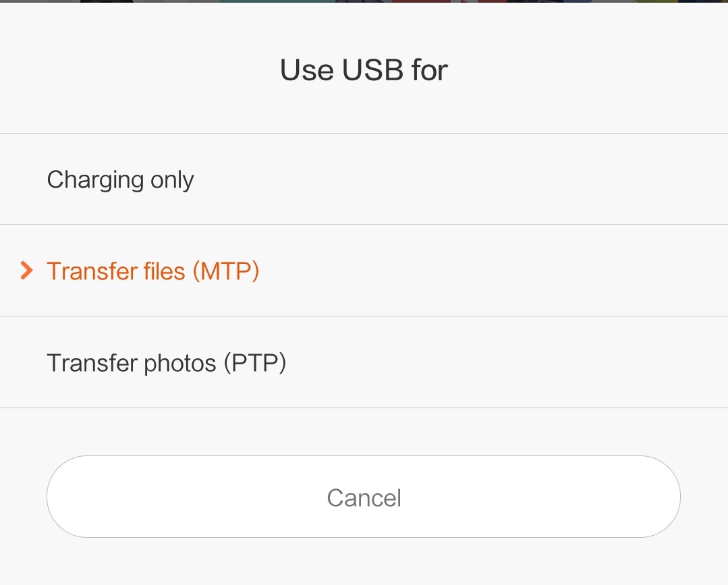Dismiss dialog via dimmed strip above title

364,1
